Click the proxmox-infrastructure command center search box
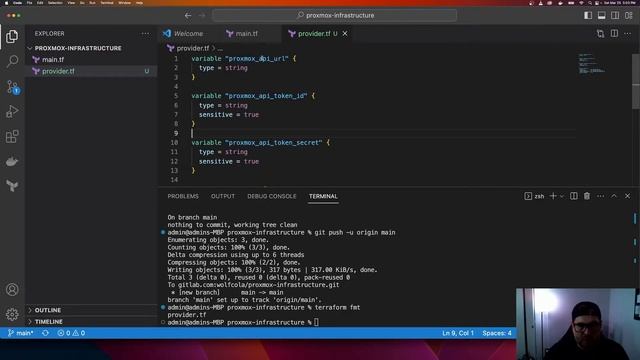Image resolution: width=640 pixels, height=360 pixels. [x=334, y=16]
